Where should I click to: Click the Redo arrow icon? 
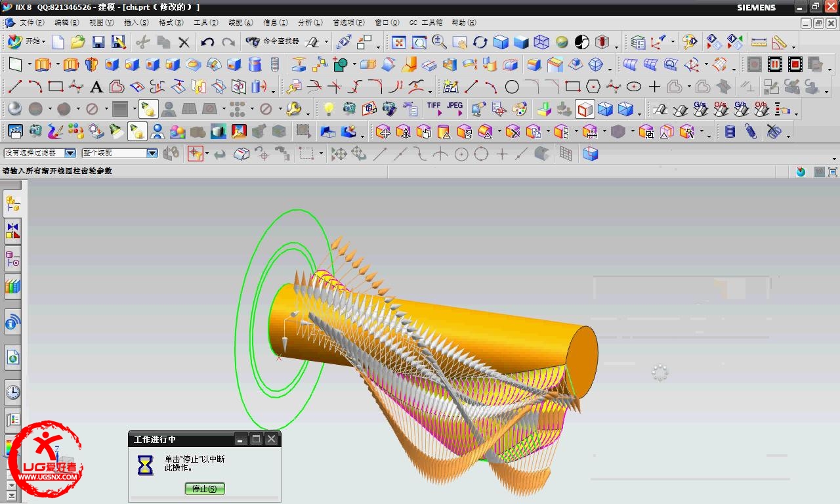click(x=228, y=43)
